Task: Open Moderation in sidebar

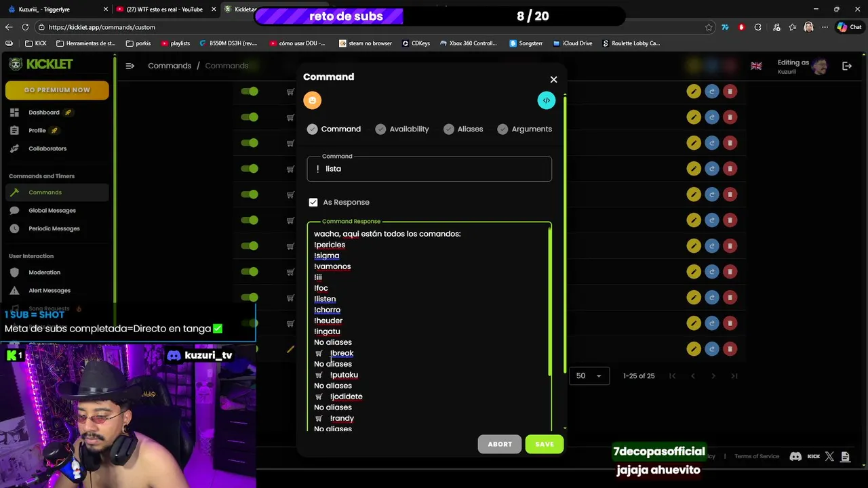Action: (x=44, y=272)
